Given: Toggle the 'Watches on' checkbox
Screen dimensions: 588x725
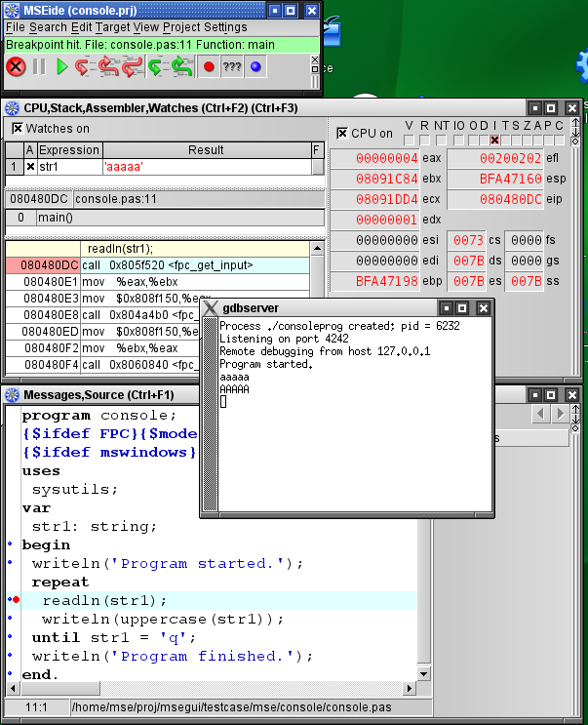Looking at the screenshot, I should click(x=18, y=128).
